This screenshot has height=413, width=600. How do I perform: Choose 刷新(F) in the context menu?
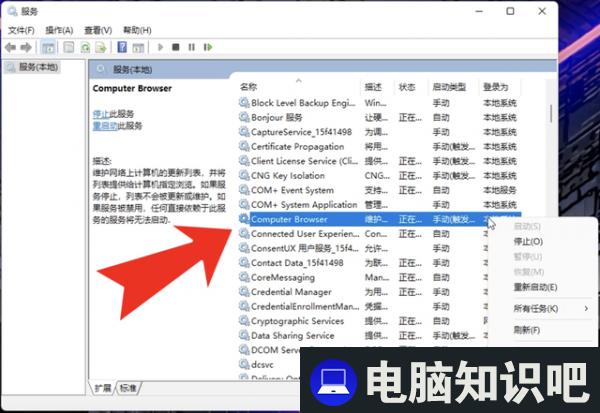(x=527, y=330)
